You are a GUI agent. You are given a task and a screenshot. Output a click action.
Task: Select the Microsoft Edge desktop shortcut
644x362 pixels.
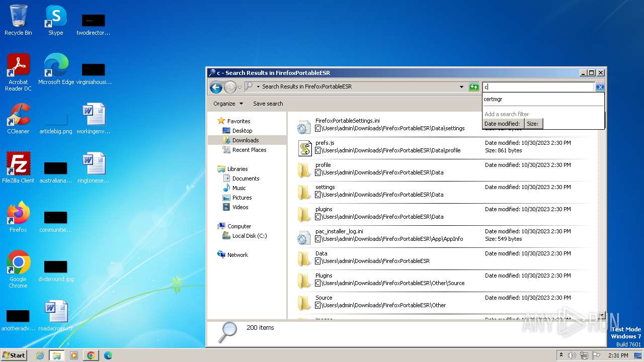coord(56,69)
